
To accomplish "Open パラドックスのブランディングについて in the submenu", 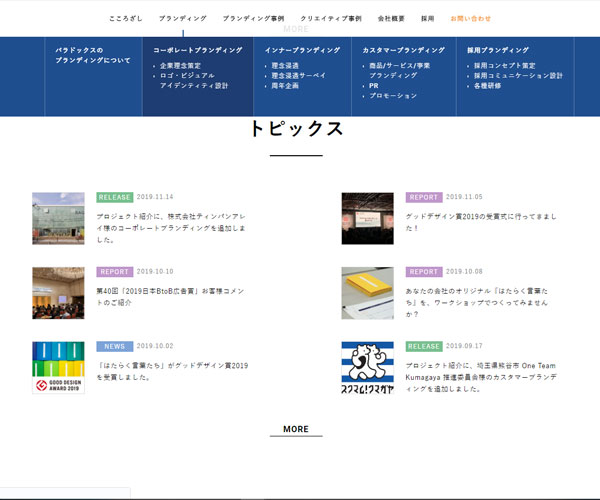I will 93,55.
